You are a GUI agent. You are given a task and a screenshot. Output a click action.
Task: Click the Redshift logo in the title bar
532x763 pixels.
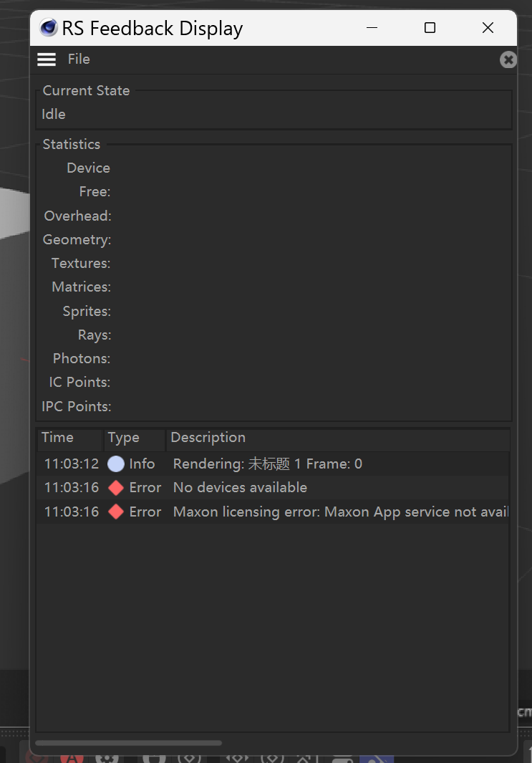click(x=48, y=27)
